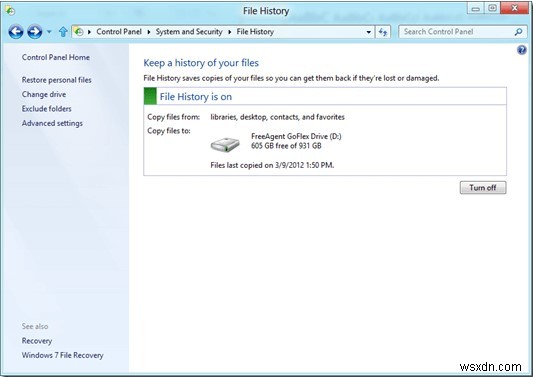Select Control Panel in the breadcrumb
Viewport: 533px width, 377px height.
(x=119, y=32)
